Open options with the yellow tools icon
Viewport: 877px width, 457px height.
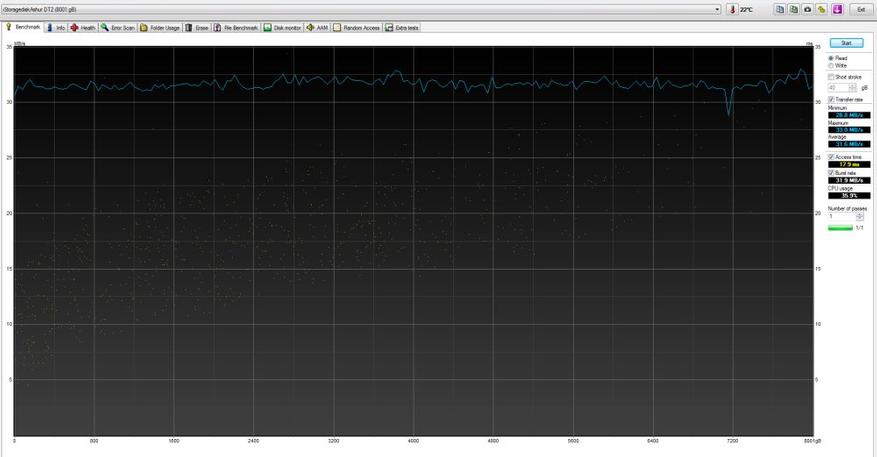coord(822,10)
